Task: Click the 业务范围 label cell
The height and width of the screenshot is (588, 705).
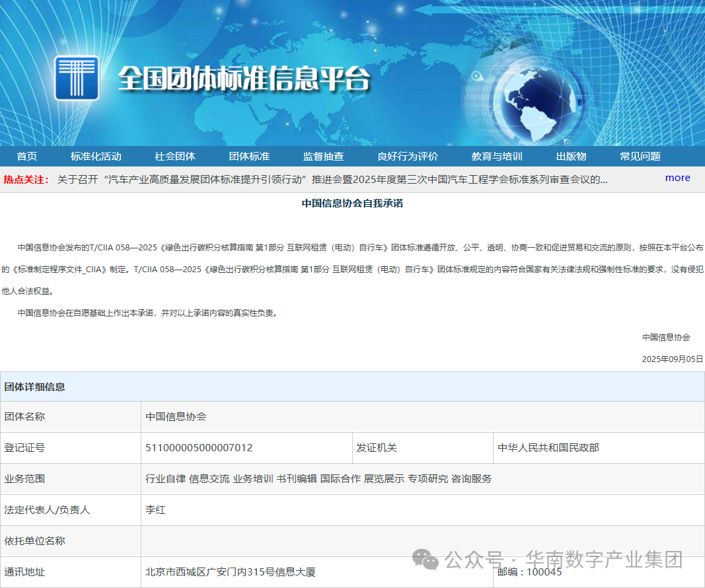Action: [71, 479]
